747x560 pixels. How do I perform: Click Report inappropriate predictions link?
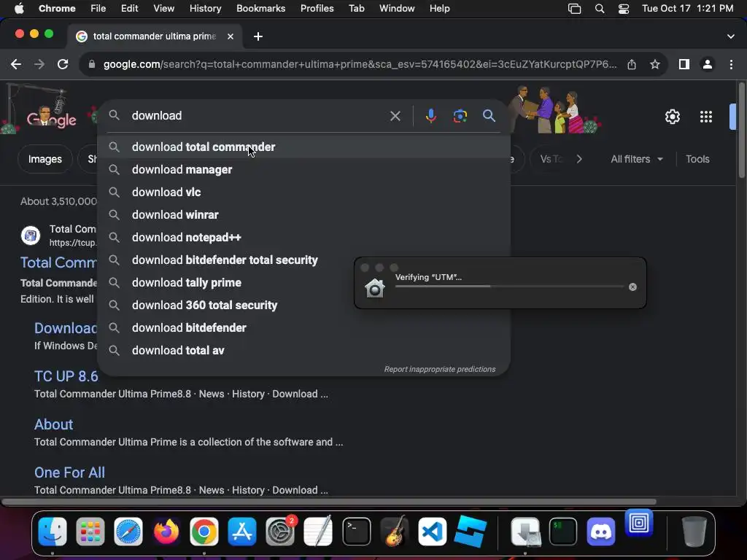coord(440,369)
